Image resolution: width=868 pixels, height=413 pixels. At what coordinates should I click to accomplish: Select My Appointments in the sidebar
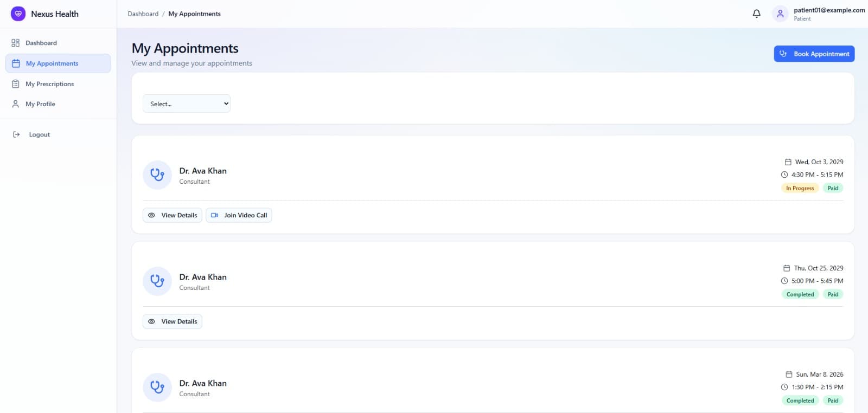(x=52, y=63)
